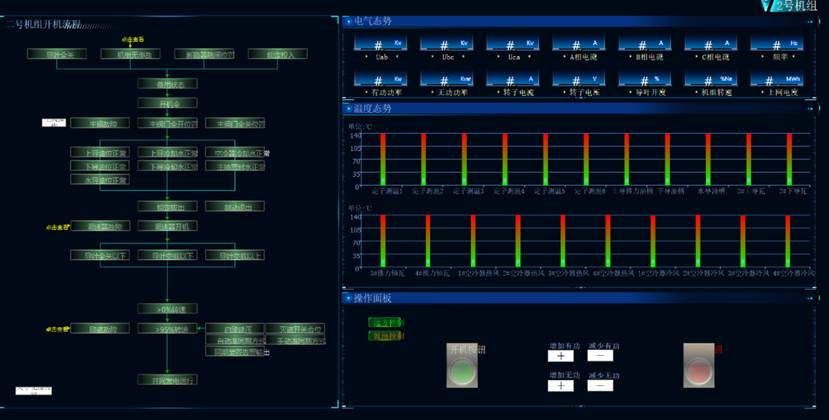The width and height of the screenshot is (829, 420).
Task: Click the 主阀门全开位置 flow box
Action: point(168,123)
